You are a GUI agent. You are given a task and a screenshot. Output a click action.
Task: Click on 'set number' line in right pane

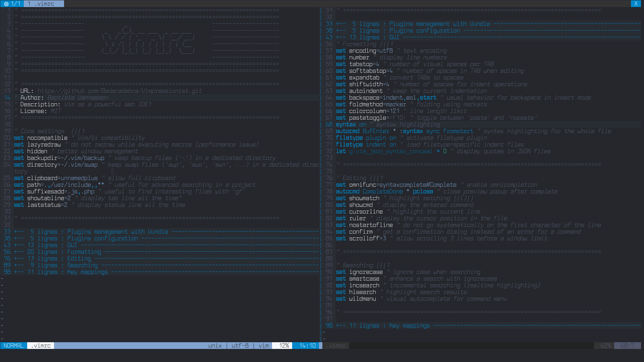[352, 57]
